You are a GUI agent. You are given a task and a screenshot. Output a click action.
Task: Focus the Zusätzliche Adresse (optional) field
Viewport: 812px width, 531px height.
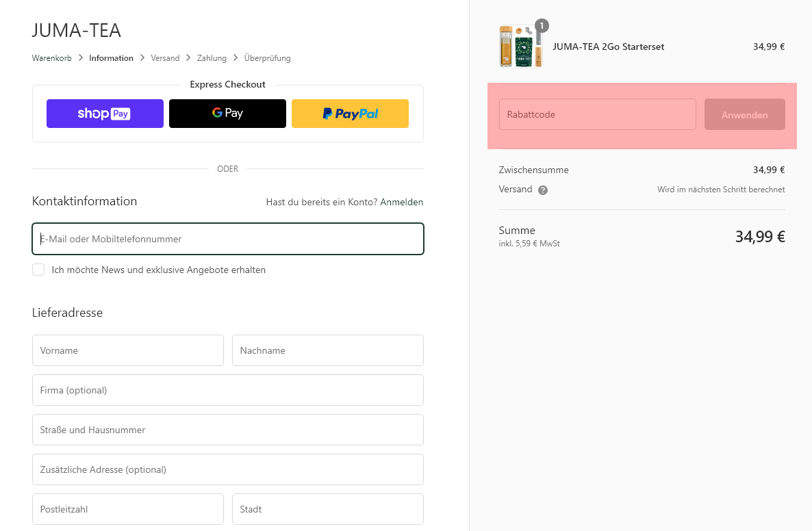[228, 469]
